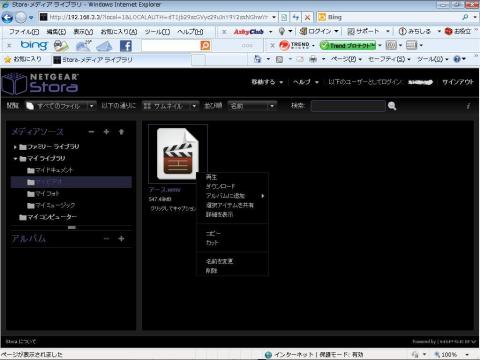
Task: Click the browser Forward button
Action: pos(21,17)
